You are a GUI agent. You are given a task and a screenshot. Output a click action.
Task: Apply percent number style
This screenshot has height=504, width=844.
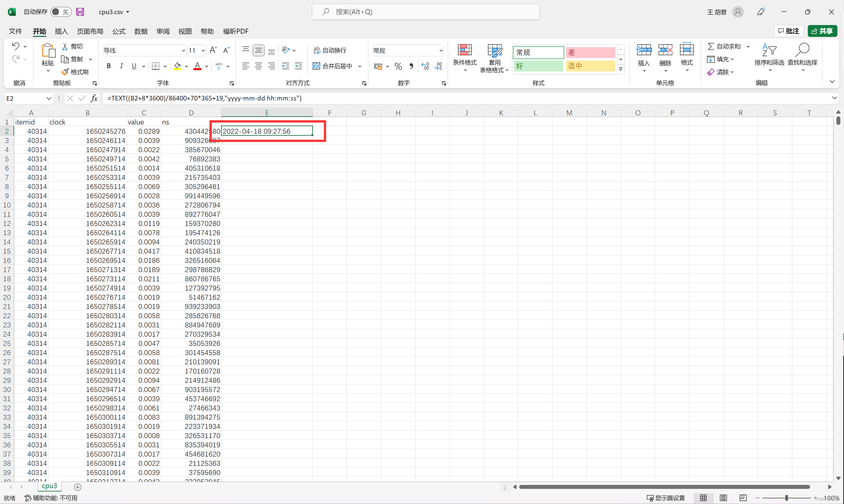click(398, 66)
